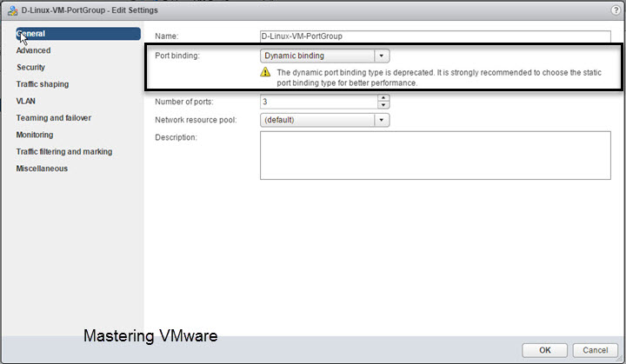Click the yellow warning triangle icon
This screenshot has height=364, width=626.
click(x=265, y=72)
